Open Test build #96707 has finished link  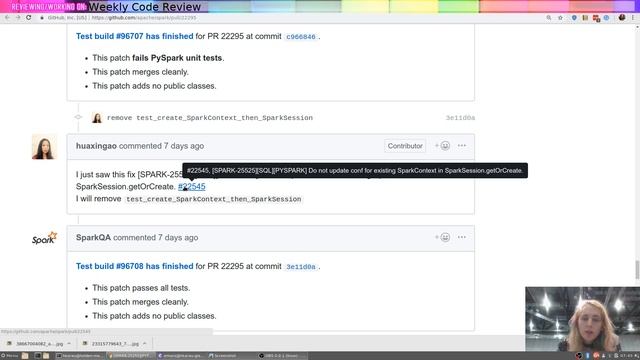(x=134, y=36)
